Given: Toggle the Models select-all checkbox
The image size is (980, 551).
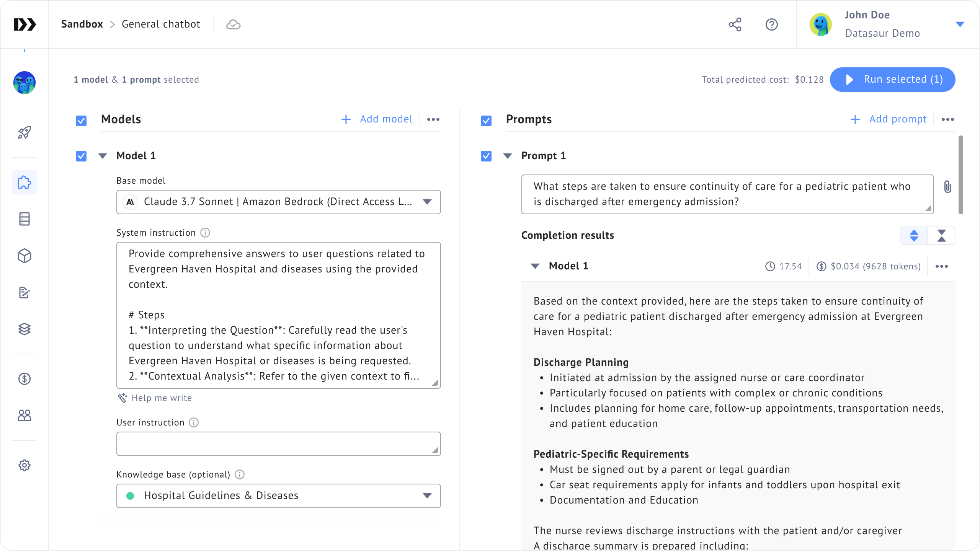Looking at the screenshot, I should pos(81,121).
